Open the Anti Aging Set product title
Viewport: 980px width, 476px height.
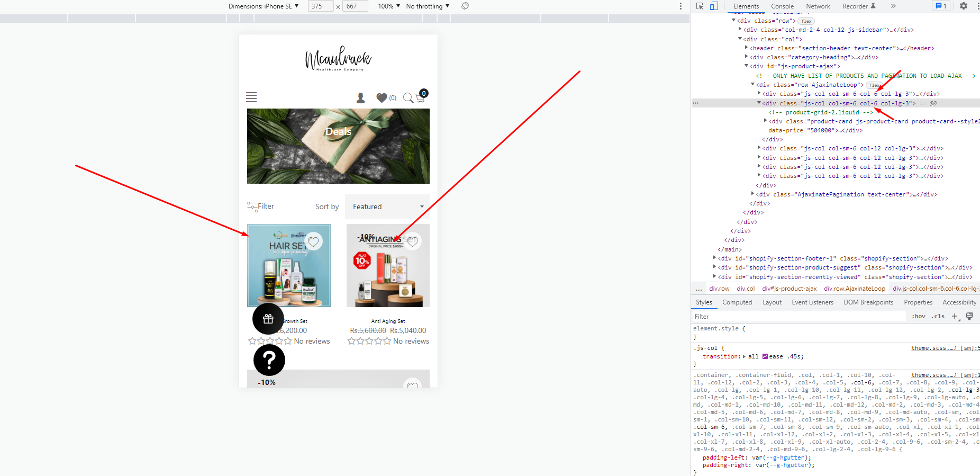tap(388, 321)
